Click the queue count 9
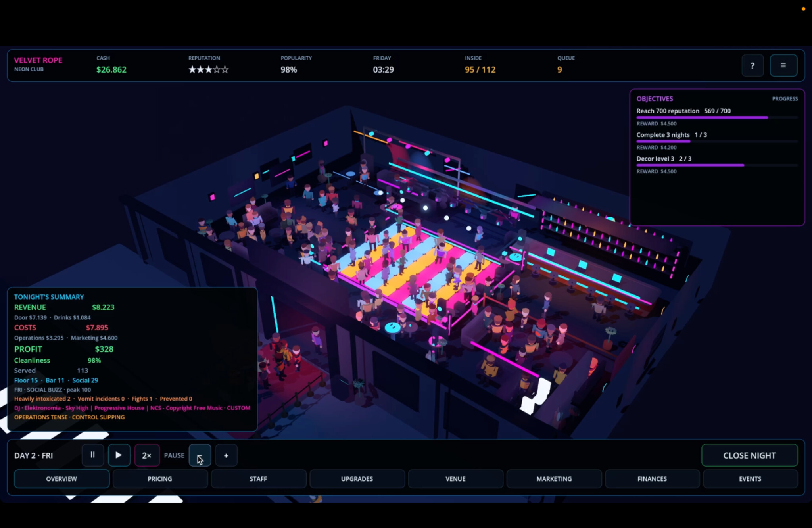This screenshot has height=528, width=812. click(x=559, y=70)
